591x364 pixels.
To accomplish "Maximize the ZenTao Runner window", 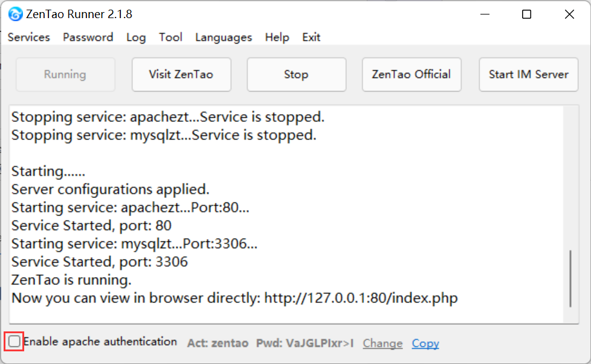I will [x=526, y=14].
